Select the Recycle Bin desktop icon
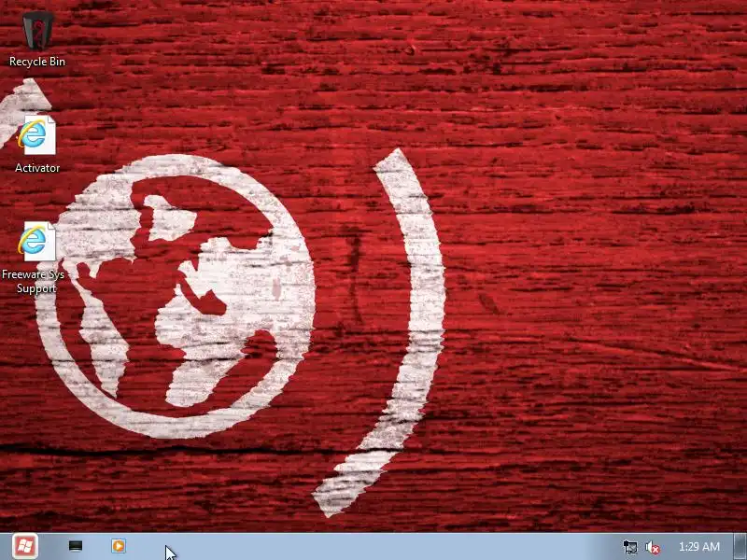 (37, 38)
